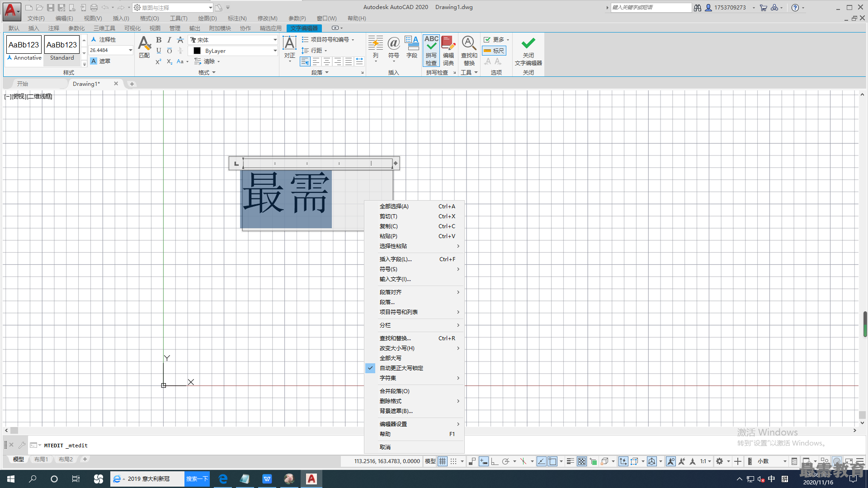Toggle ortho mode in status bar
This screenshot has height=488, width=868.
pyautogui.click(x=495, y=461)
